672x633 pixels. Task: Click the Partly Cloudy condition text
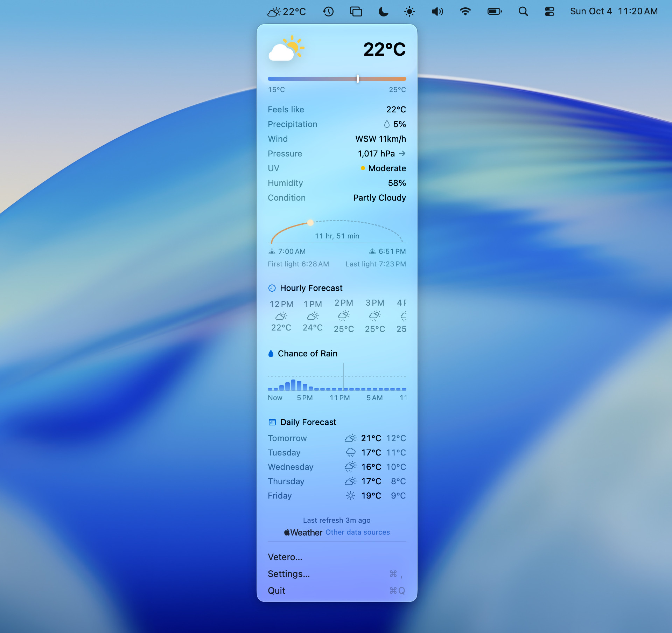pyautogui.click(x=379, y=198)
